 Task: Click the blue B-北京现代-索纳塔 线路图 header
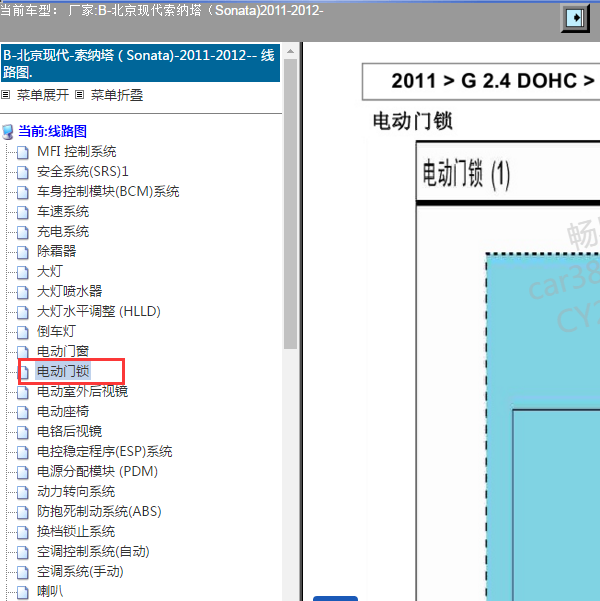coord(140,63)
